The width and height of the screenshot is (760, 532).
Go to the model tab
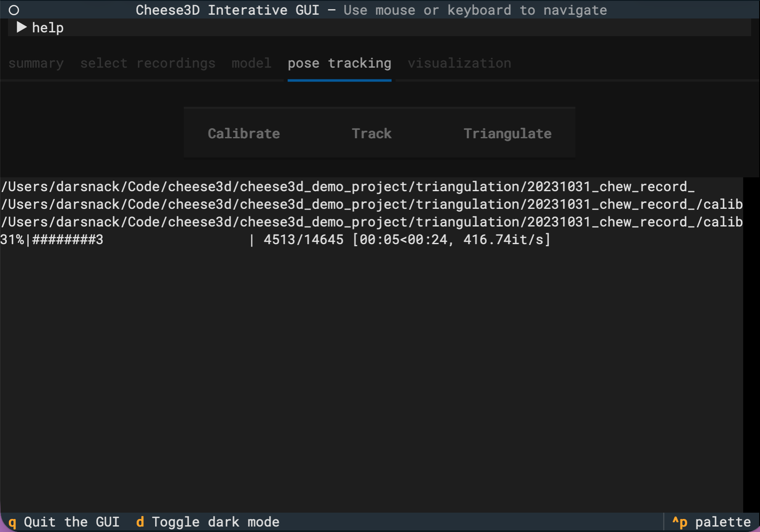(x=251, y=63)
